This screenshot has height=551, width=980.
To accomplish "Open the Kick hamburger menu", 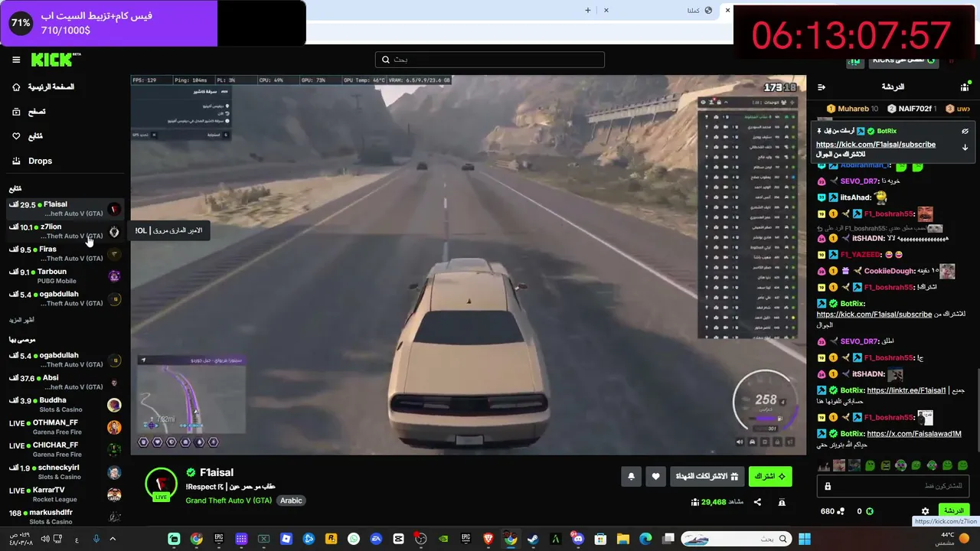I will tap(16, 60).
